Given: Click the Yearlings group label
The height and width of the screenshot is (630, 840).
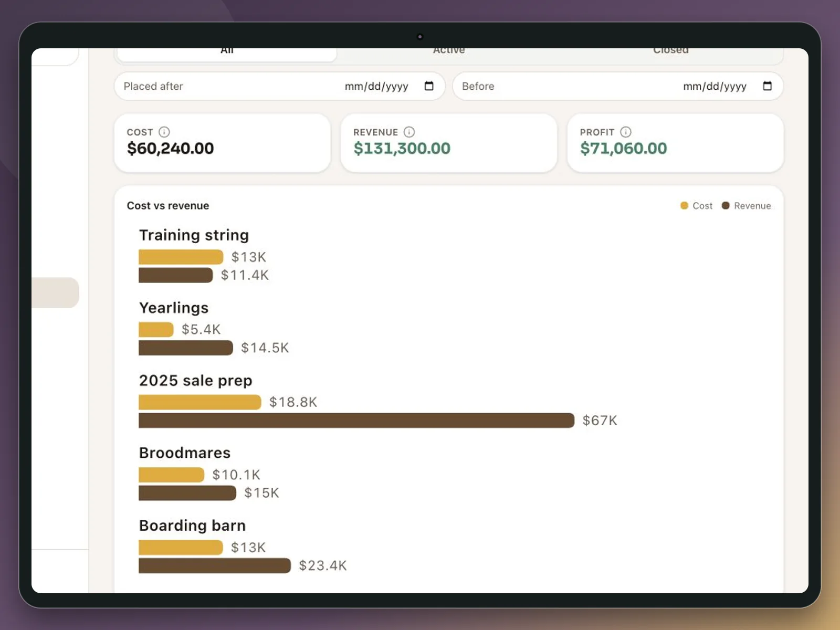Looking at the screenshot, I should click(x=174, y=308).
